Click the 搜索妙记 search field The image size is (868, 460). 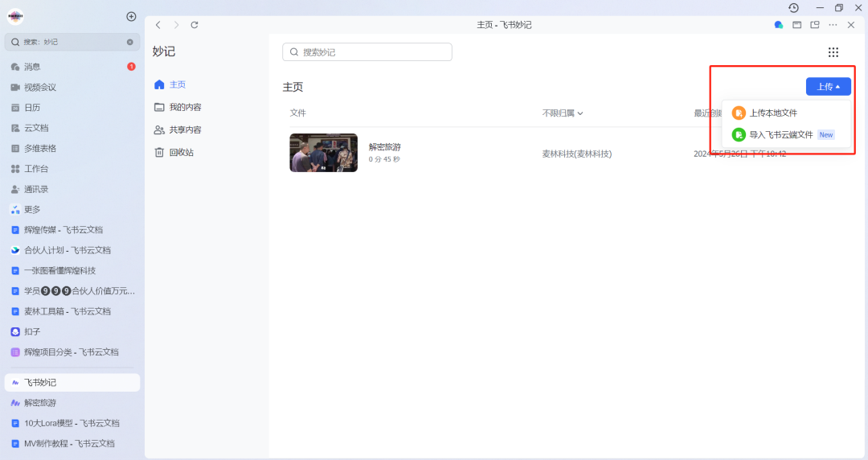pos(367,52)
